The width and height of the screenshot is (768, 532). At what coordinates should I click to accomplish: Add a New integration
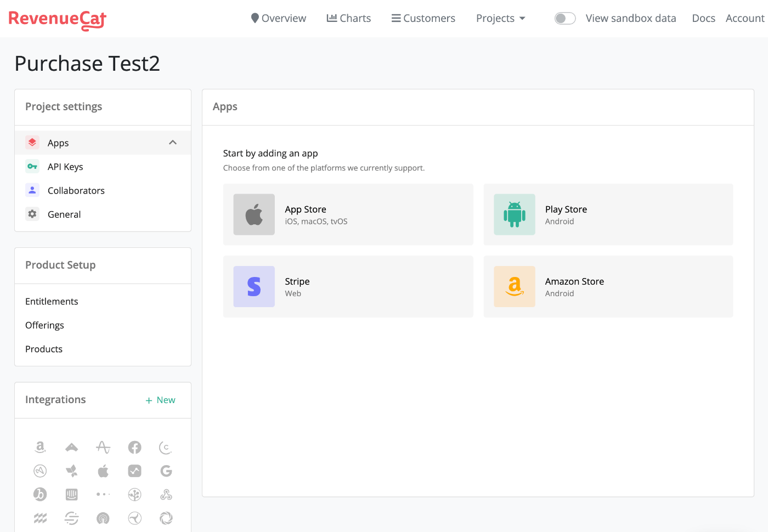160,400
